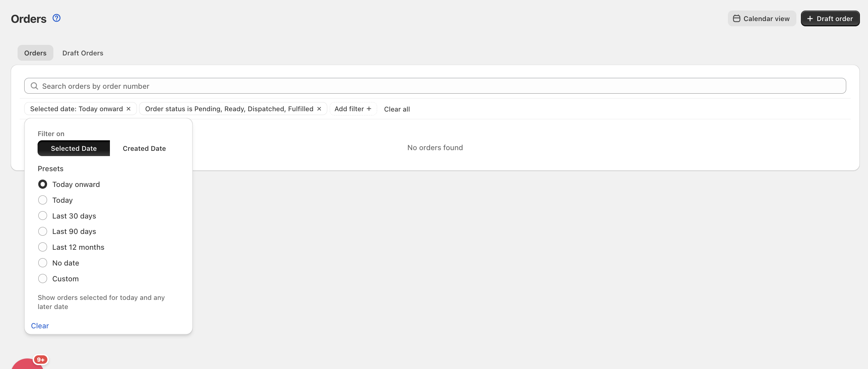Choose the Last 30 days preset
Screen dimensions: 868x369
point(42,216)
